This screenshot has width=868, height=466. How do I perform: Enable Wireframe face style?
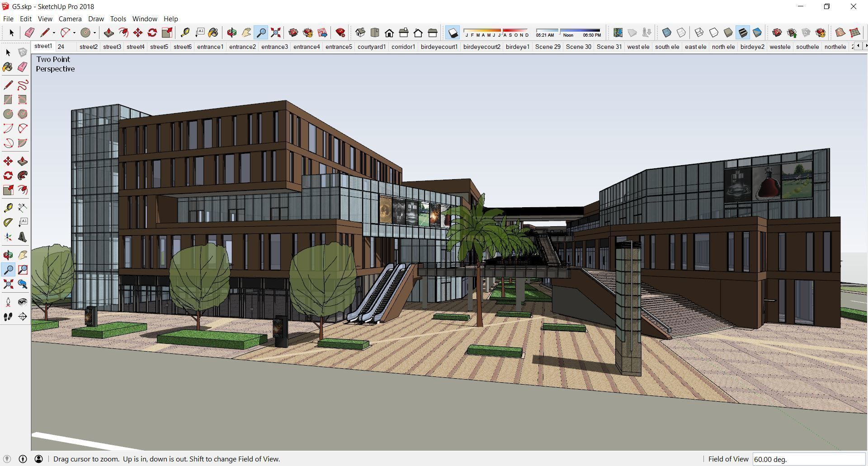699,33
